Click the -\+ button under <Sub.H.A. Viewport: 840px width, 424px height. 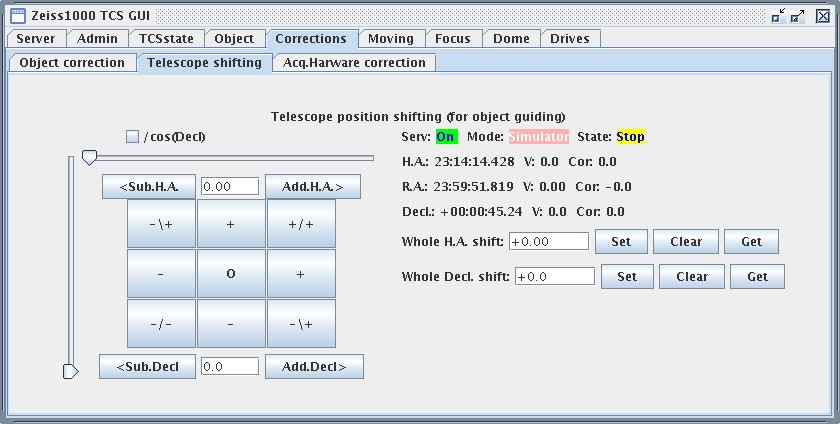[x=161, y=224]
